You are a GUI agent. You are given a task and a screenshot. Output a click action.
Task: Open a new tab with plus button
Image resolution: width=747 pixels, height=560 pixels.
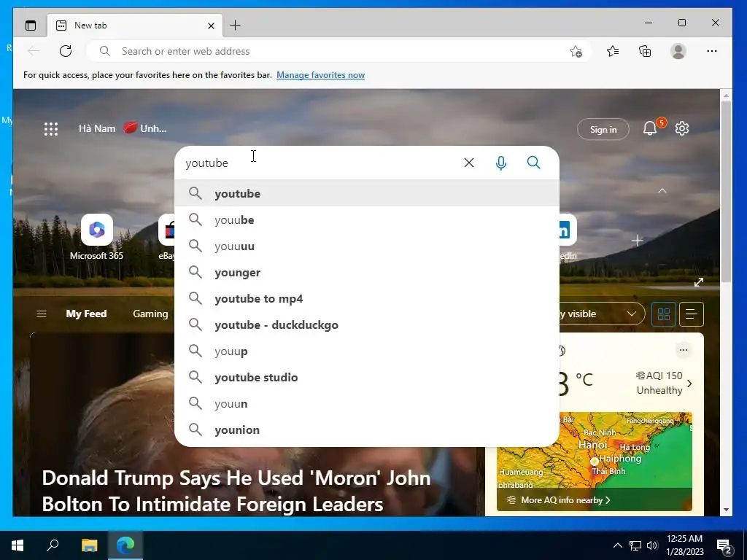[235, 26]
